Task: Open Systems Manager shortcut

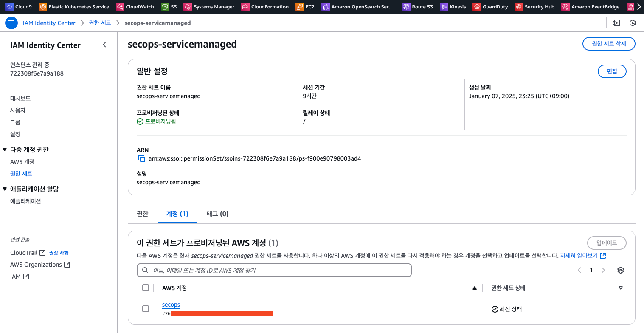Action: [209, 7]
